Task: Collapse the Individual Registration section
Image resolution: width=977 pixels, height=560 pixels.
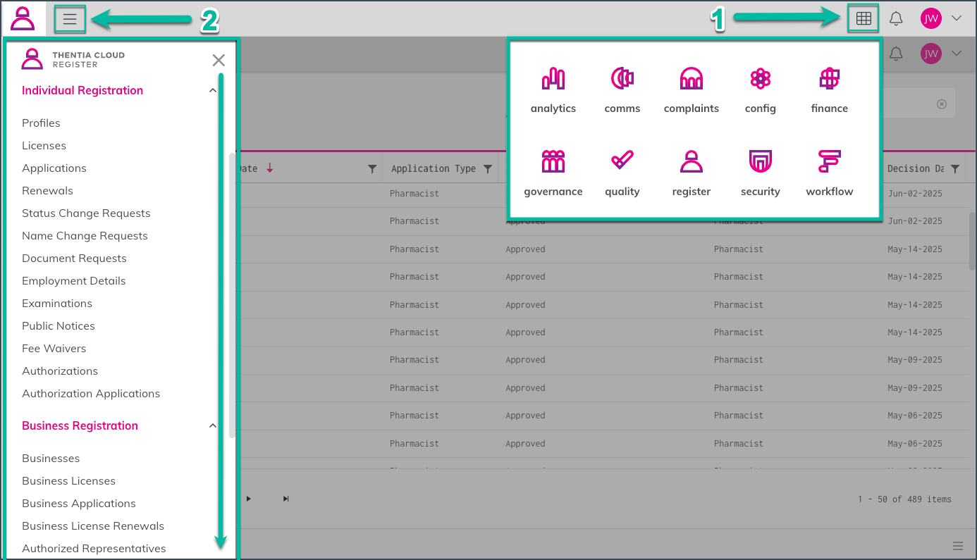Action: 213,91
